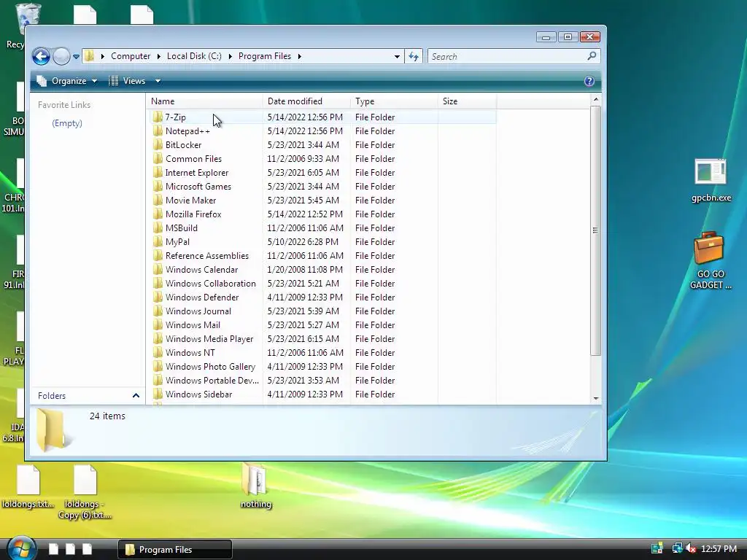Sort by the Date modified column header
Viewport: 747px width, 560px height.
tap(306, 101)
